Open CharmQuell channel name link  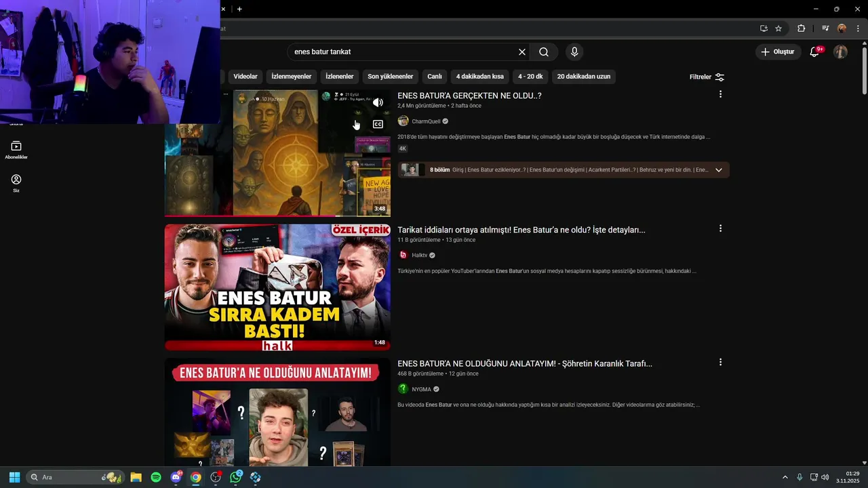[426, 121]
